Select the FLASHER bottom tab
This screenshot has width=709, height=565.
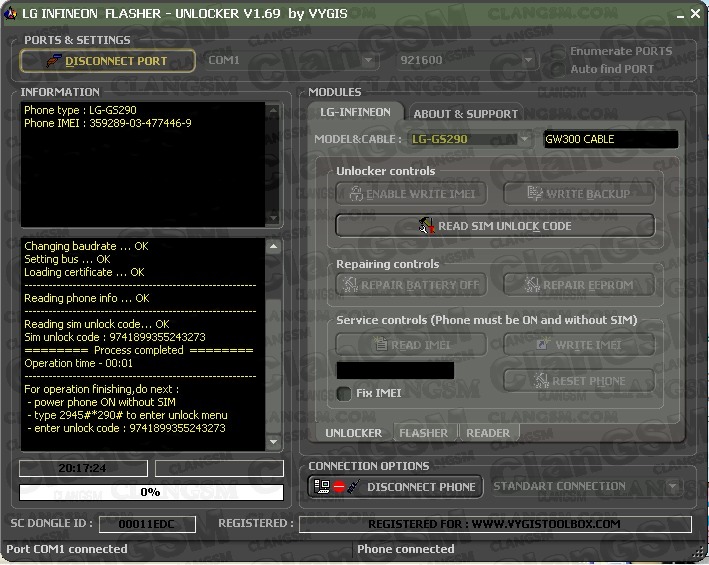tap(424, 433)
